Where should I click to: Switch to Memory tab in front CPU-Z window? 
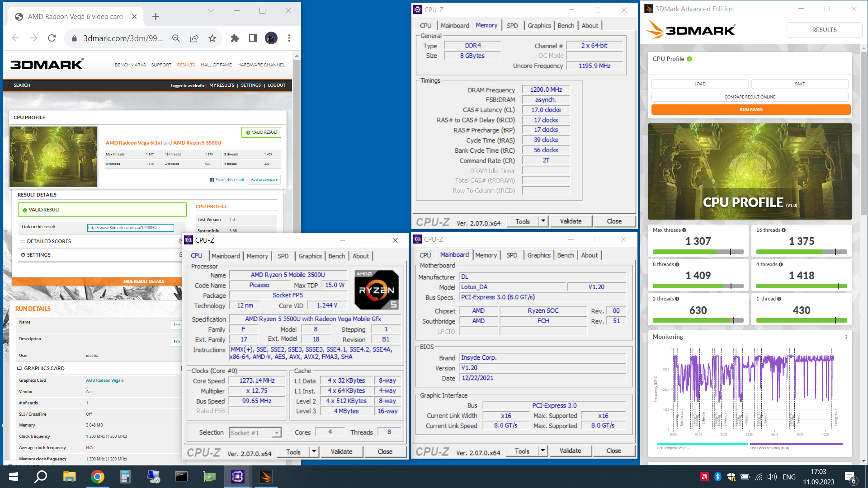(257, 256)
